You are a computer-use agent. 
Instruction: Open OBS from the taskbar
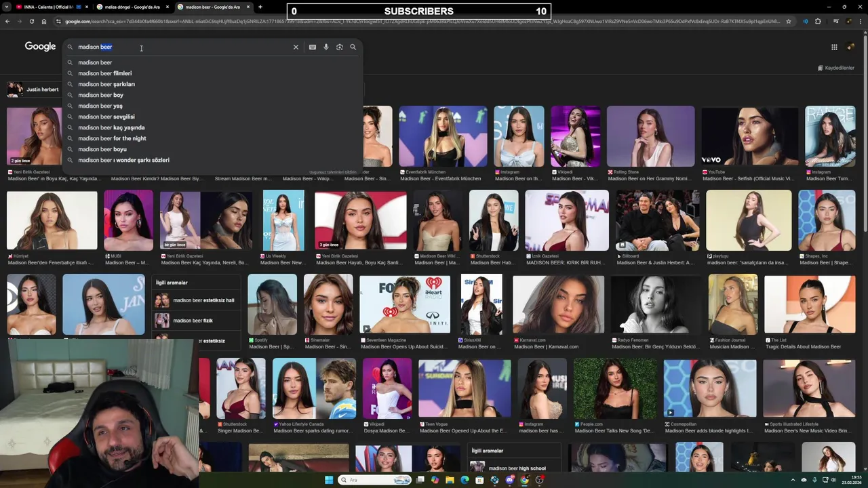[539, 480]
